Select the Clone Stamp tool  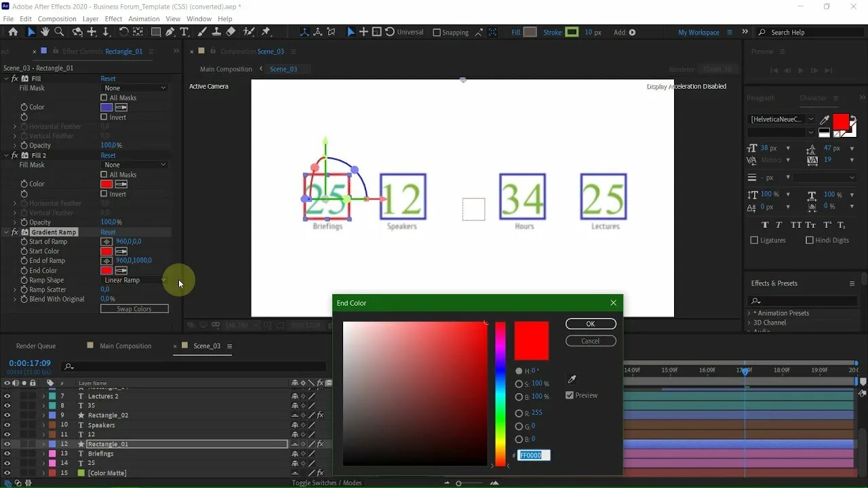(x=216, y=32)
